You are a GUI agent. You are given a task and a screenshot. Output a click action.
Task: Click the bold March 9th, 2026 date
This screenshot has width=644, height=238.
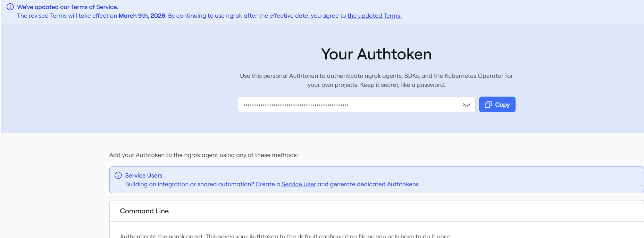tap(142, 16)
